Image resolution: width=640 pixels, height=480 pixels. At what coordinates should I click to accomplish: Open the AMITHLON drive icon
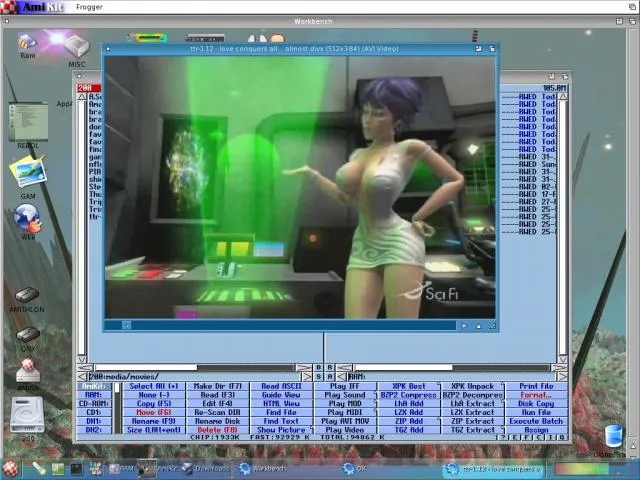click(x=27, y=296)
